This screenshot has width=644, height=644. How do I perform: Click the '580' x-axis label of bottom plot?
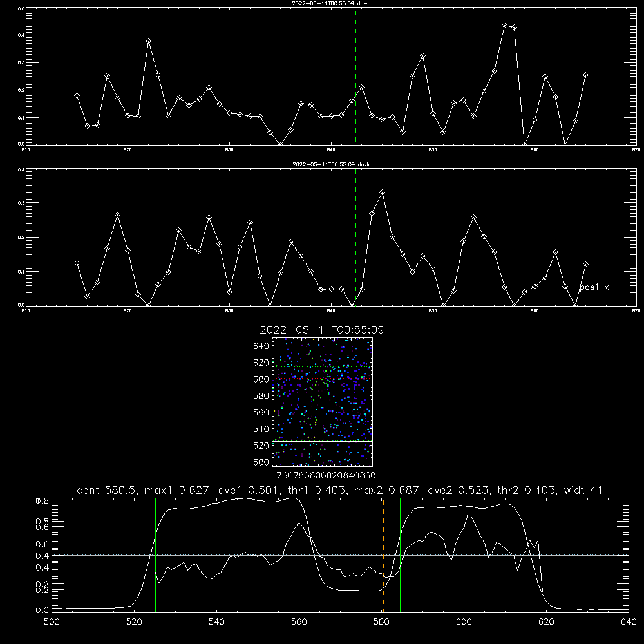pyautogui.click(x=381, y=622)
